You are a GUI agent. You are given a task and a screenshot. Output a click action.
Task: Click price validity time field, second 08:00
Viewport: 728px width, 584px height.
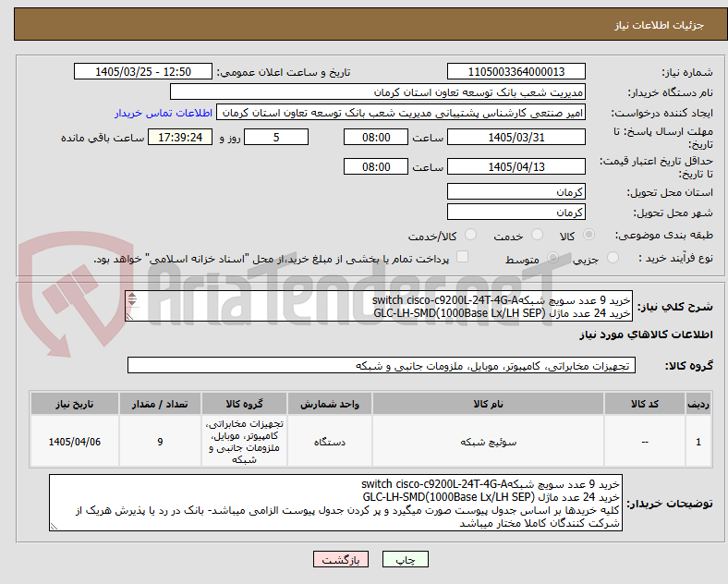tap(376, 166)
